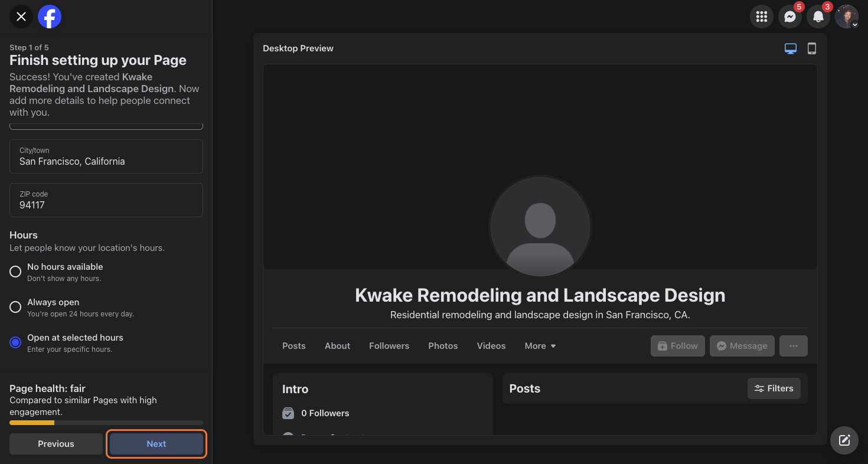Edit the ZIP code field

(x=106, y=200)
